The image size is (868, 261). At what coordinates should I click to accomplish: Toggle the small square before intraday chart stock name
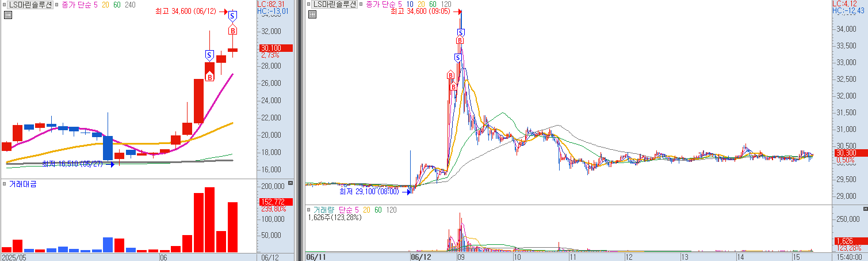click(x=308, y=5)
